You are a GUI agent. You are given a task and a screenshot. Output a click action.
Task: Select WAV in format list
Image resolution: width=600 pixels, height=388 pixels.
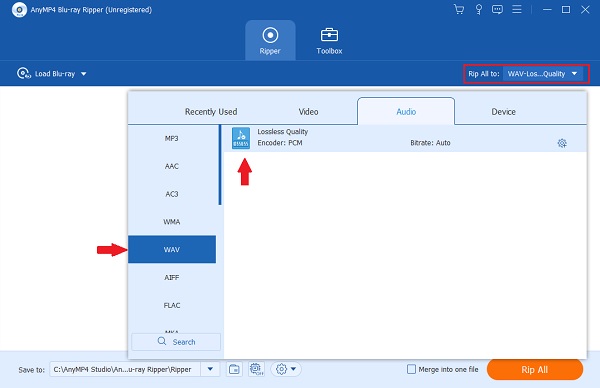point(172,249)
